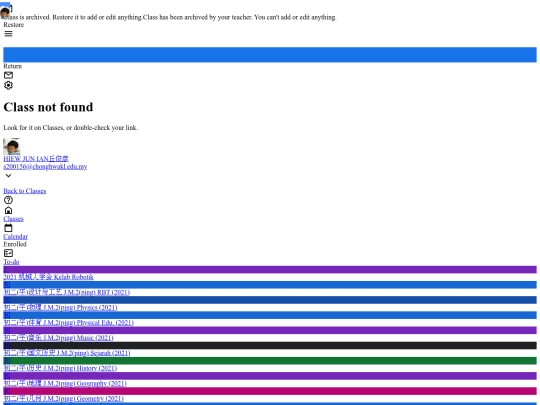The width and height of the screenshot is (540, 405).
Task: Open the J.M.2(ping) Geography (2021) class
Action: (x=65, y=383)
